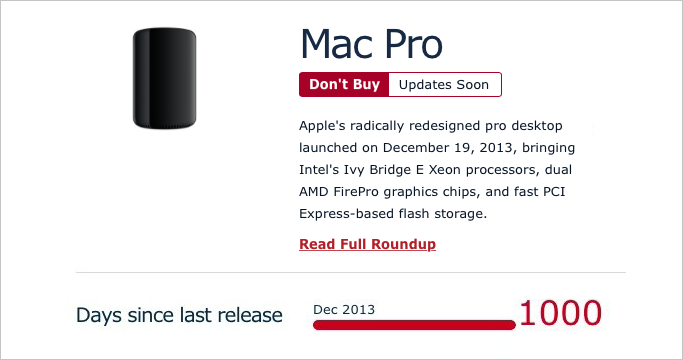Viewport: 683px width, 360px height.
Task: Click the gray horizontal divider line
Action: [x=351, y=272]
